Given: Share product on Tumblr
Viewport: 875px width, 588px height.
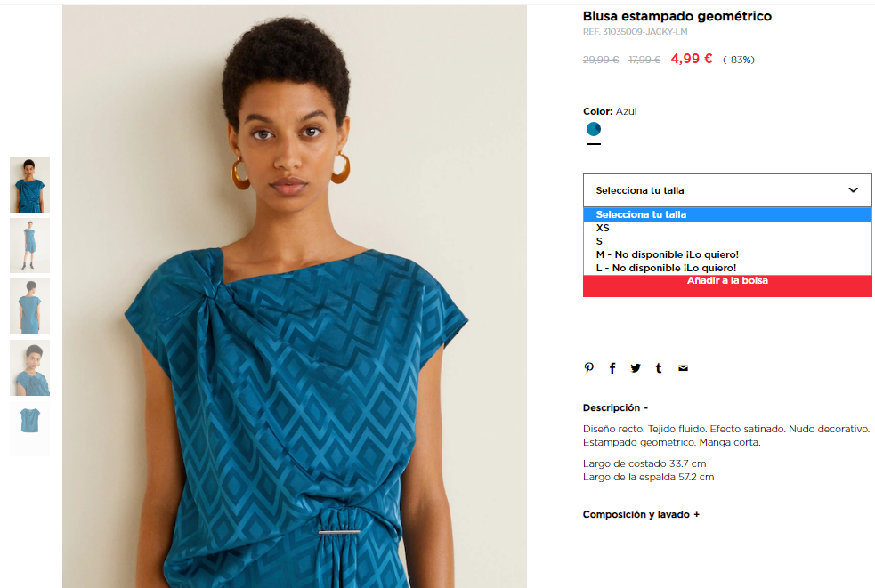Looking at the screenshot, I should click(x=659, y=367).
